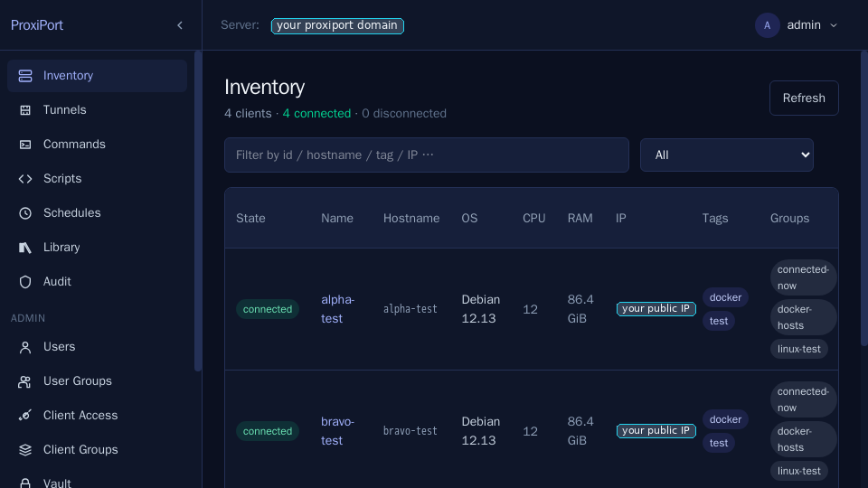The image size is (868, 488).
Task: Click the test tag on bravo-test row
Action: coord(719,443)
